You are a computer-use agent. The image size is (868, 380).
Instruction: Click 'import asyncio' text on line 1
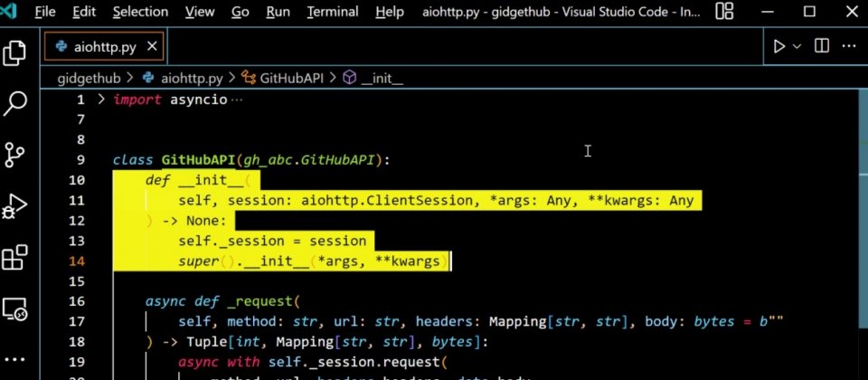[171, 100]
